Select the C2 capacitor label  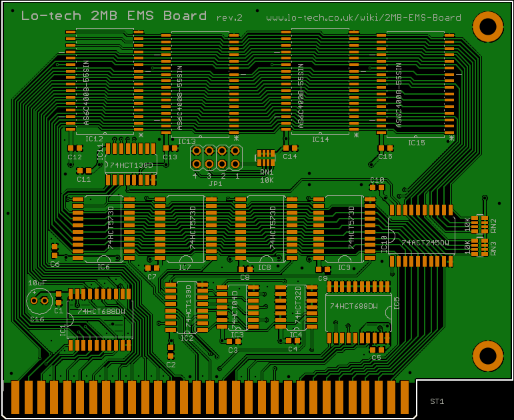point(171,365)
